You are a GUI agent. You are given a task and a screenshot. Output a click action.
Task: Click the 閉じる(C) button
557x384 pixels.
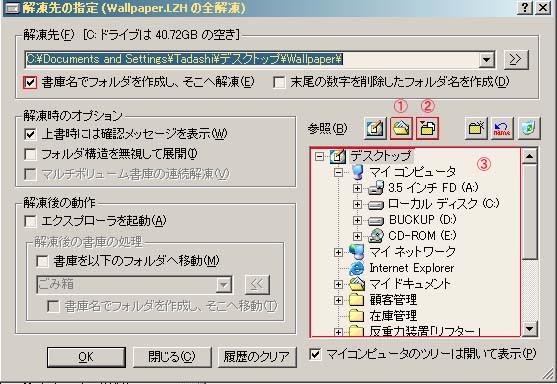coord(172,357)
